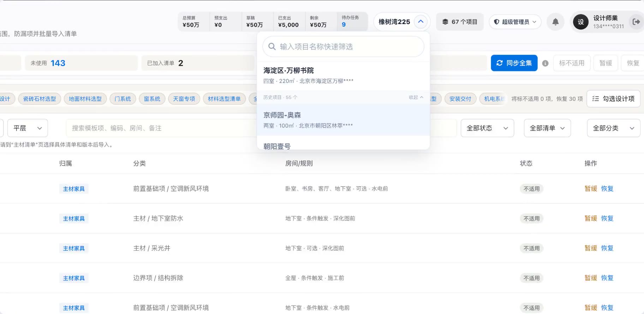The image size is (644, 314).
Task: Click the 分类 column header
Action: tap(139, 163)
